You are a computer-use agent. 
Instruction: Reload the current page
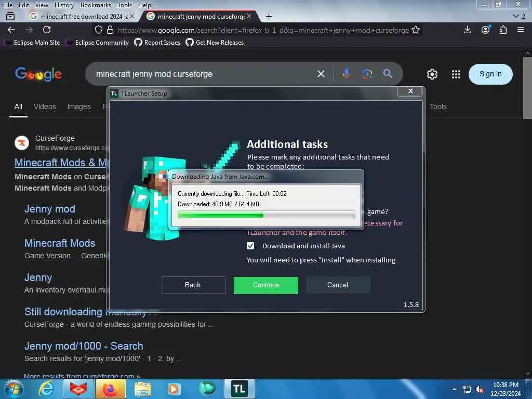[x=47, y=30]
